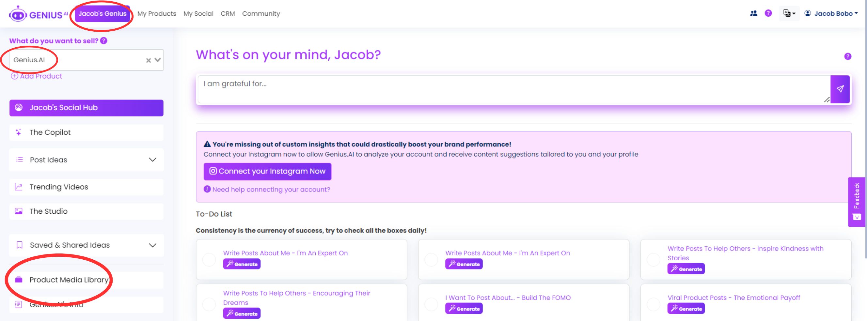Open 'Write Posts To Help Others - Inspire Kindness' link

pyautogui.click(x=745, y=253)
